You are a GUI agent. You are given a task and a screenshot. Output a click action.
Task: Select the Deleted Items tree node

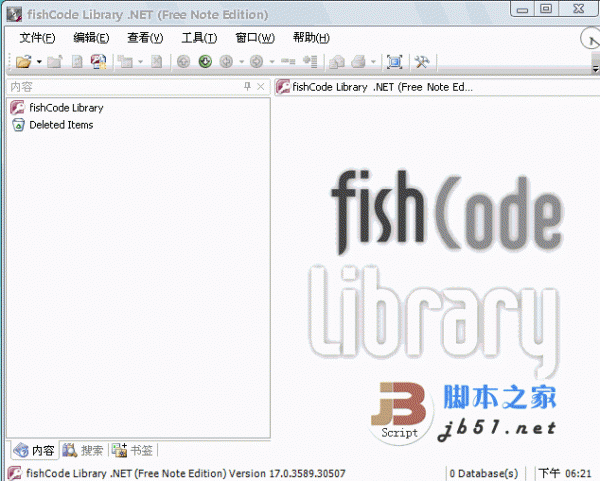pos(61,125)
